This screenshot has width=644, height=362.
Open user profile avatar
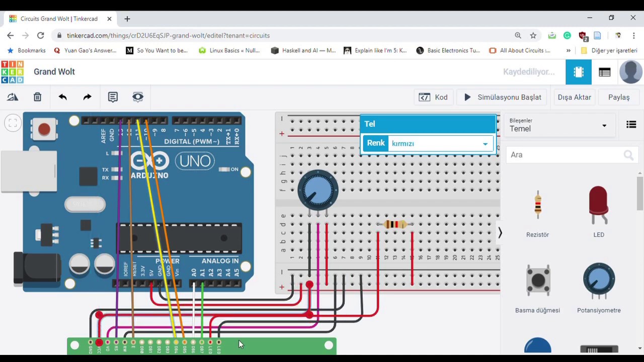(630, 72)
